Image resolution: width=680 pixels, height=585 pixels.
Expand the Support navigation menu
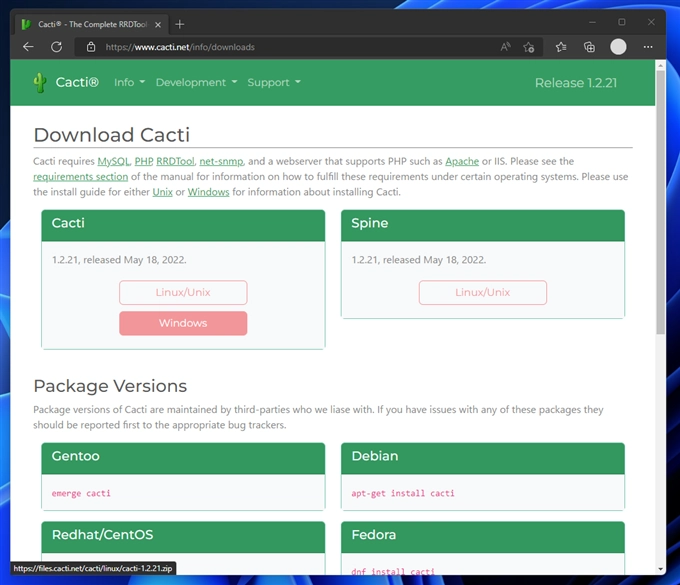pos(274,82)
